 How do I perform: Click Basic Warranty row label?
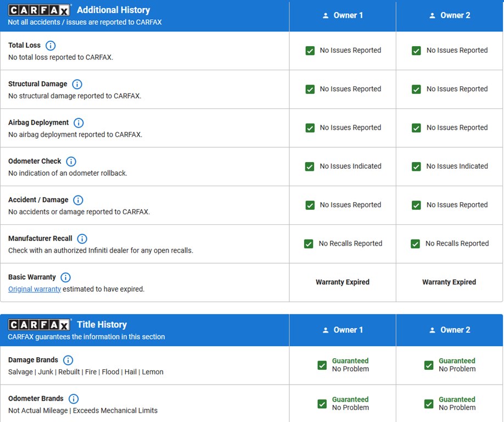tap(32, 277)
